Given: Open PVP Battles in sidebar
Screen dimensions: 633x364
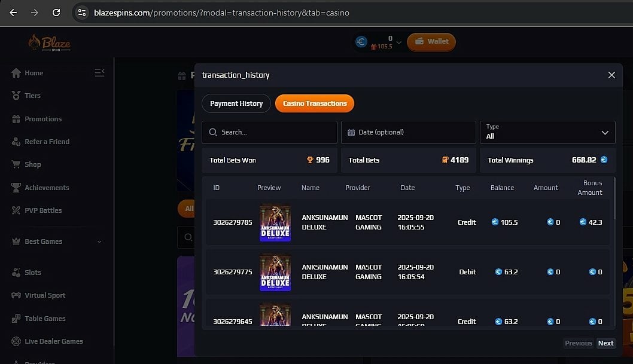Looking at the screenshot, I should tap(43, 210).
